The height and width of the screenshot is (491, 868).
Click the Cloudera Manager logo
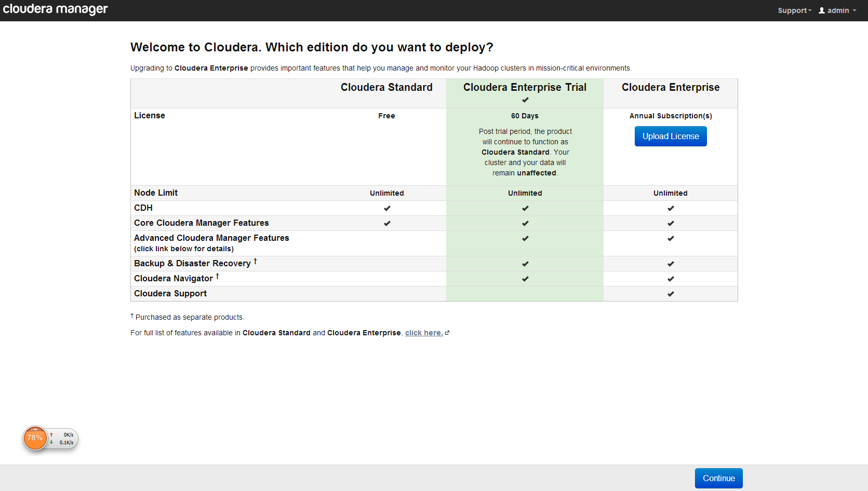pos(55,9)
